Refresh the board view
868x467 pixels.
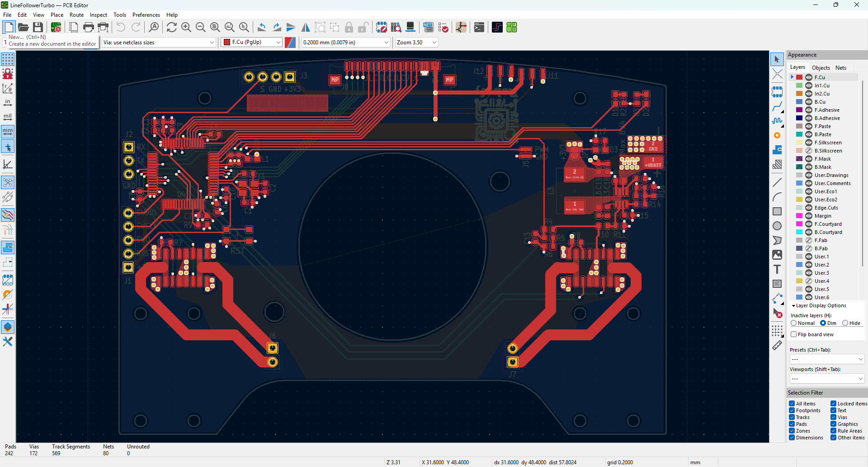172,28
